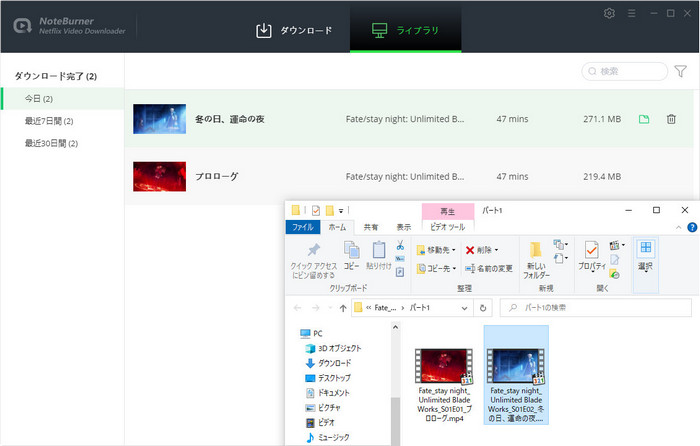
Task: Select ミュージック in tree
Action: [327, 438]
